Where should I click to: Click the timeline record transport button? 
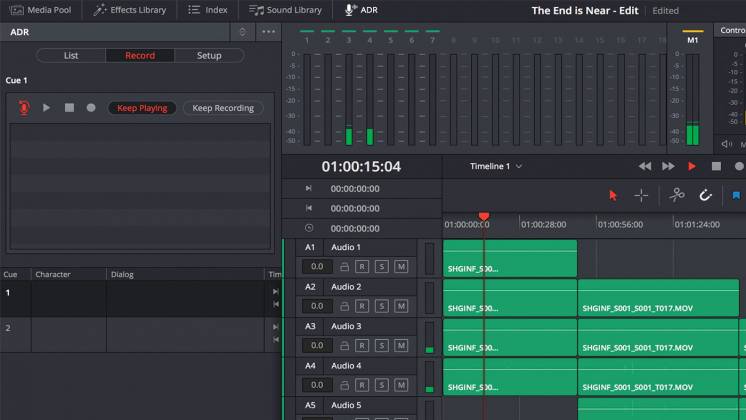[x=739, y=166]
